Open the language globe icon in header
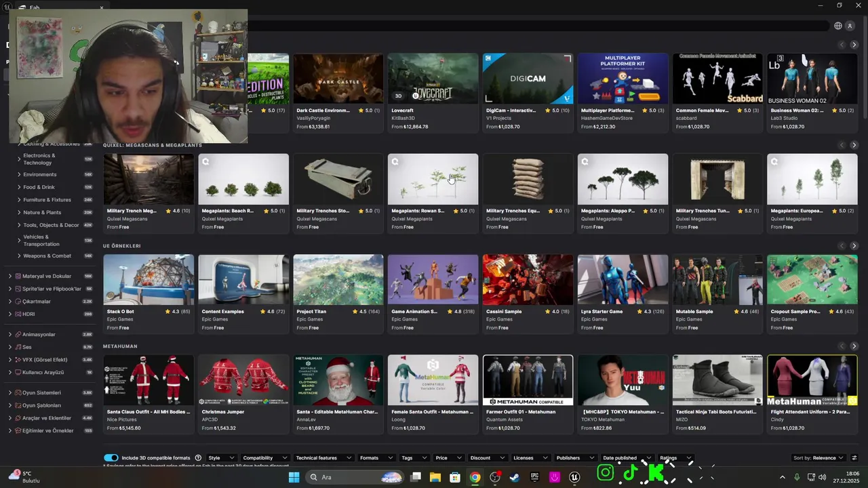Viewport: 868px width, 488px height. click(x=838, y=26)
